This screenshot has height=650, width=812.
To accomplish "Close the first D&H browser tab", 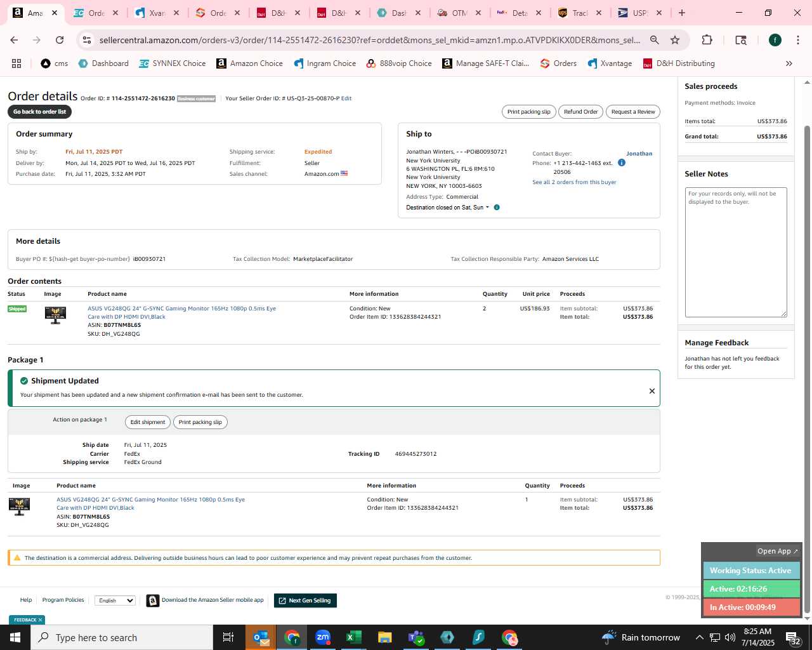I will coord(298,13).
